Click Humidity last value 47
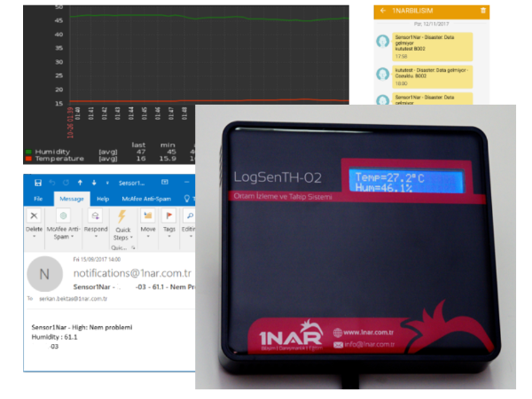 click(141, 152)
